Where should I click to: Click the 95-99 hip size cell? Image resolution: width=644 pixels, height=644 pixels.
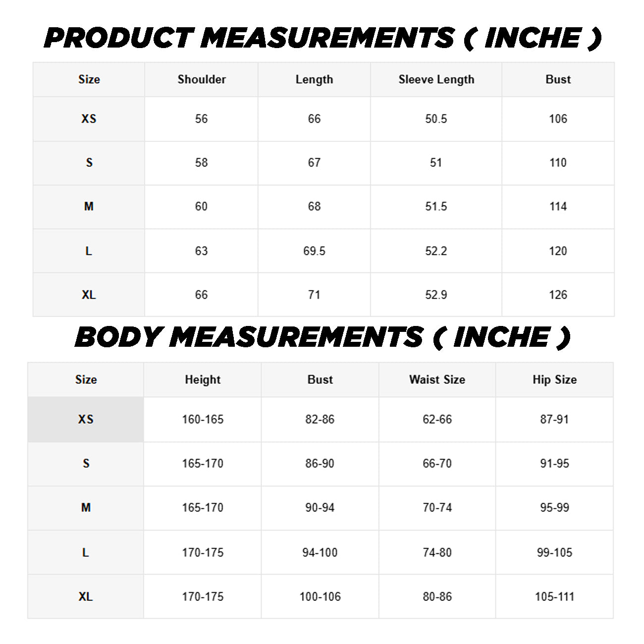click(x=554, y=508)
